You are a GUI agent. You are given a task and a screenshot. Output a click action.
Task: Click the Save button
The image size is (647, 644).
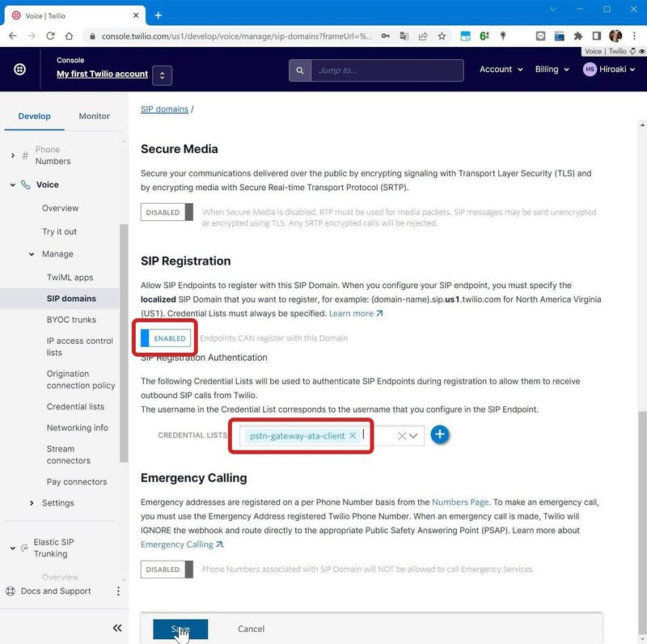180,629
